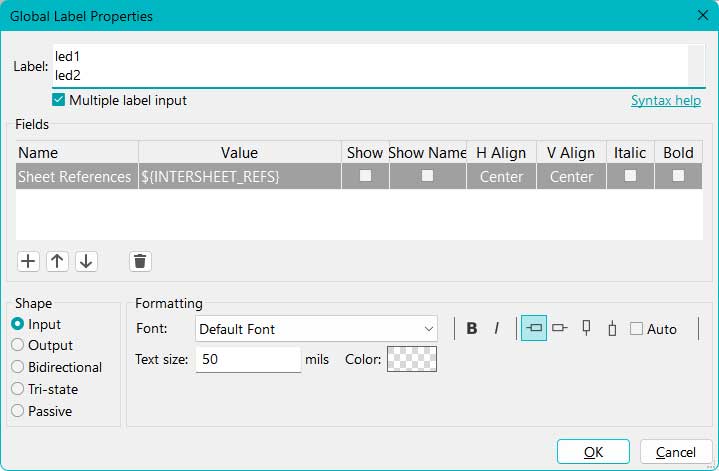Select the second label orientation icon

coord(559,328)
